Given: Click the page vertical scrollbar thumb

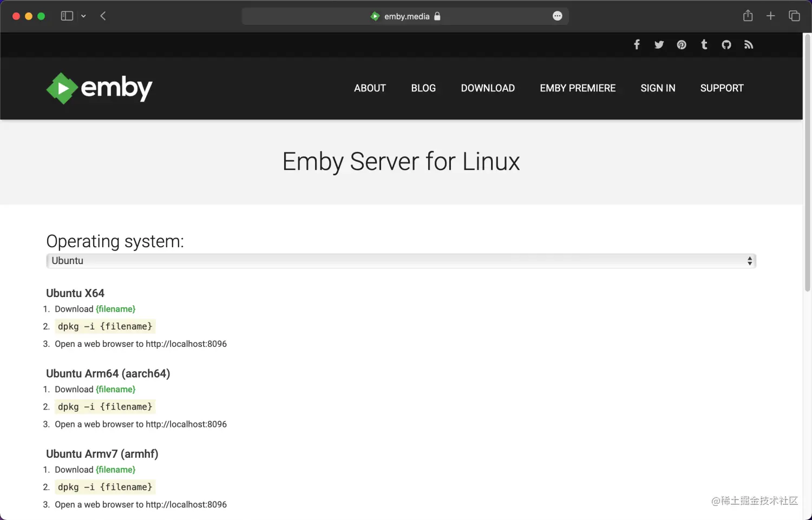Looking at the screenshot, I should click(808, 162).
